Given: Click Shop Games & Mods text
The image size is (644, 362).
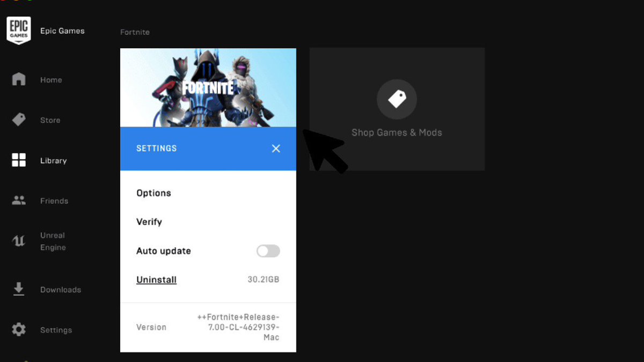Looking at the screenshot, I should tap(397, 132).
